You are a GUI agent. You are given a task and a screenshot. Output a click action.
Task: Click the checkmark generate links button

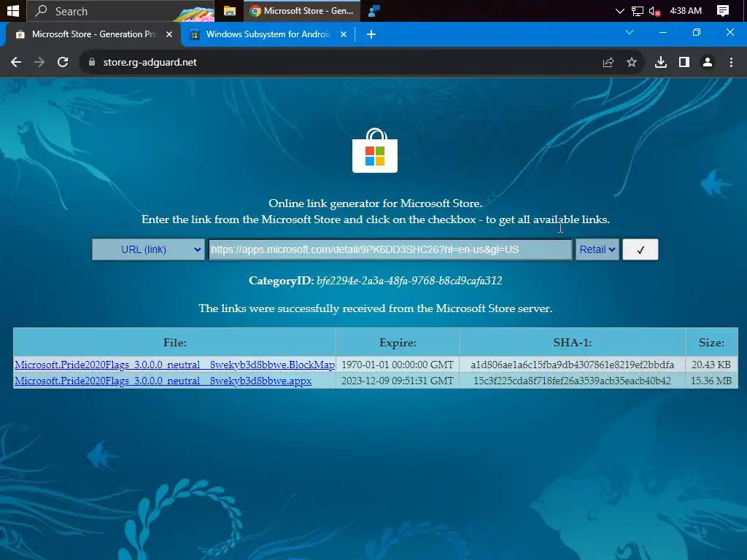tap(640, 249)
